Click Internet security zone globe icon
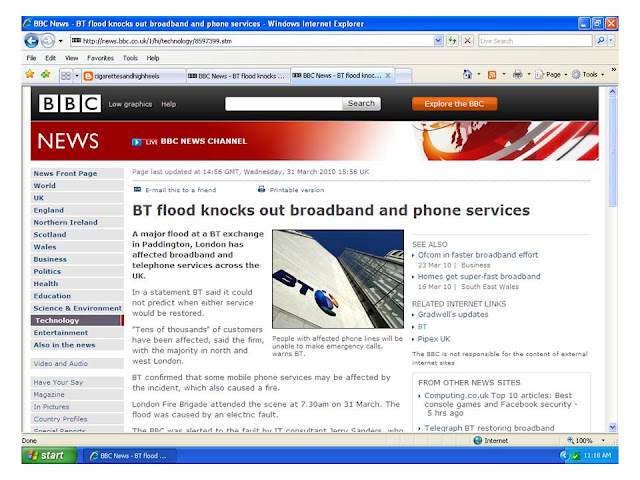Image resolution: width=640 pixels, height=480 pixels. pyautogui.click(x=478, y=440)
